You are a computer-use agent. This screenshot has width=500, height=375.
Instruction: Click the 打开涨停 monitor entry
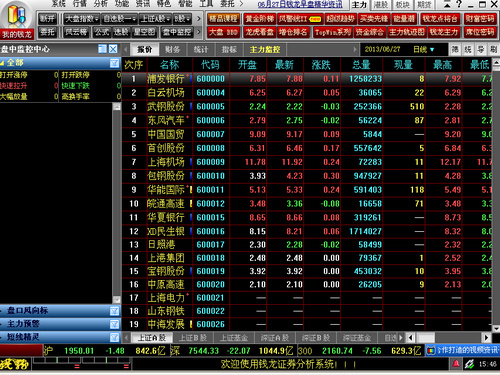pyautogui.click(x=29, y=75)
